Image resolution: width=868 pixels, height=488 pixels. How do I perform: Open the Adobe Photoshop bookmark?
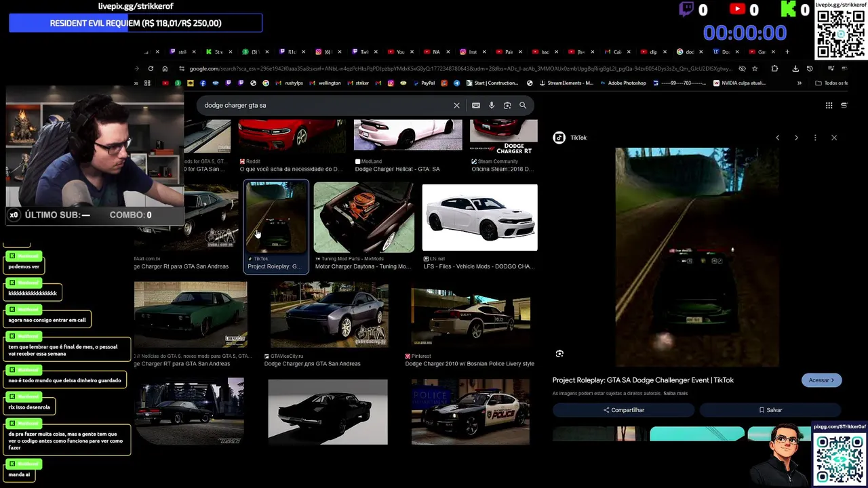pos(623,83)
